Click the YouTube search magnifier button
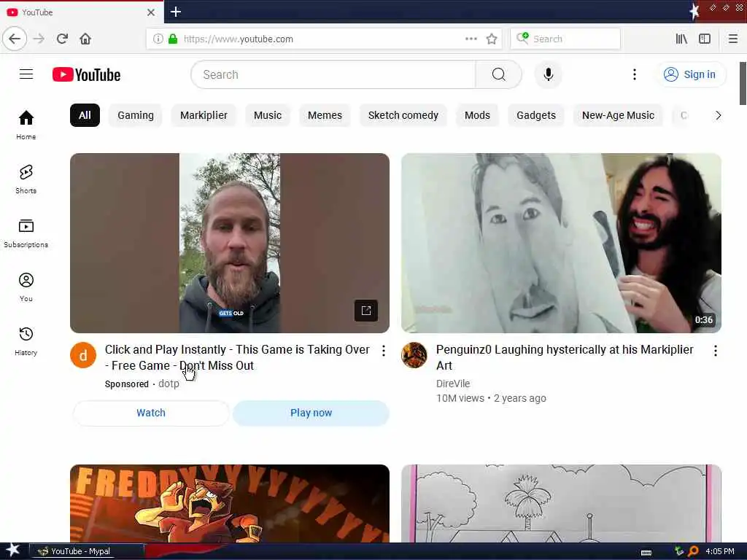 point(498,74)
